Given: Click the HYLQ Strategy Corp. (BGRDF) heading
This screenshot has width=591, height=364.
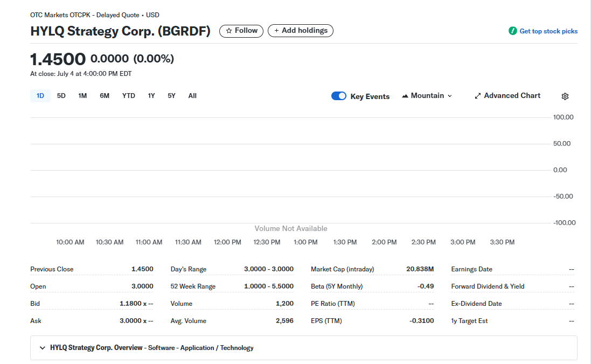Looking at the screenshot, I should [x=120, y=31].
